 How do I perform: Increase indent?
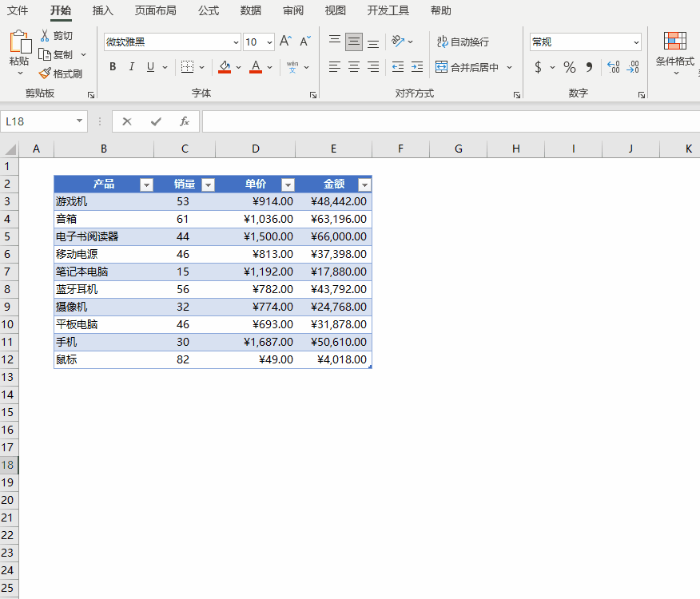point(417,67)
